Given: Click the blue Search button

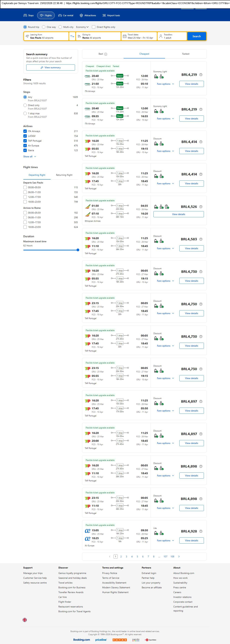Looking at the screenshot, I should click(196, 36).
